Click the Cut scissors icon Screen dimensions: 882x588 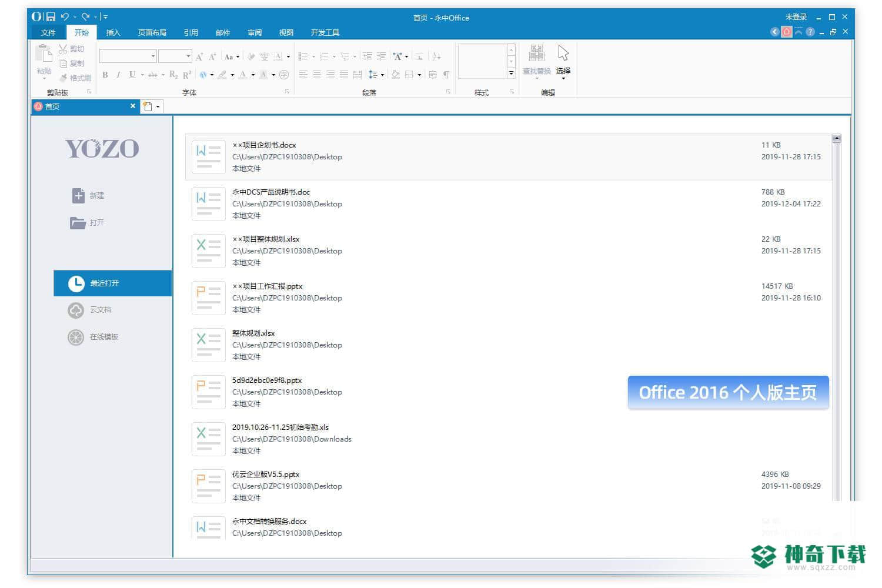coord(64,49)
